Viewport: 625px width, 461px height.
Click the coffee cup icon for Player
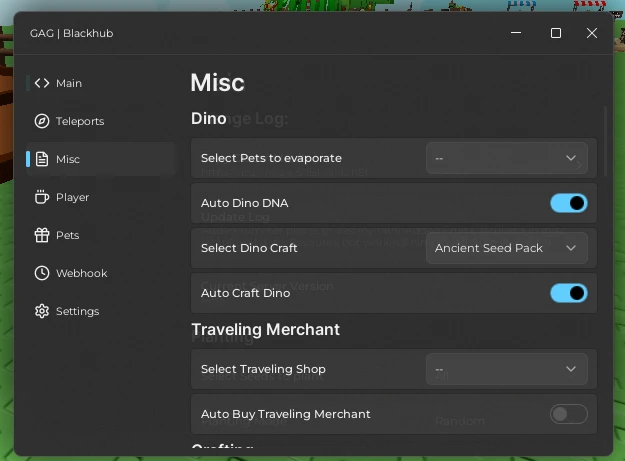42,197
